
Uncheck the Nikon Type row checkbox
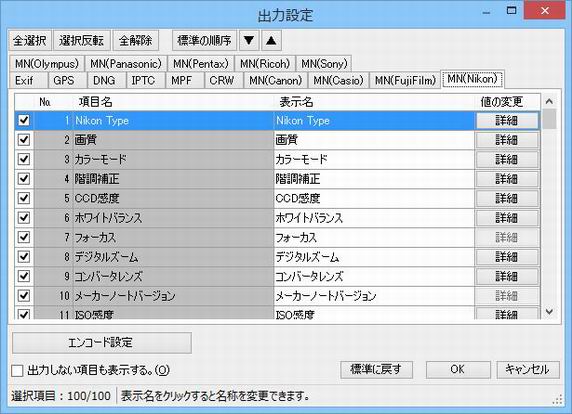pyautogui.click(x=24, y=120)
